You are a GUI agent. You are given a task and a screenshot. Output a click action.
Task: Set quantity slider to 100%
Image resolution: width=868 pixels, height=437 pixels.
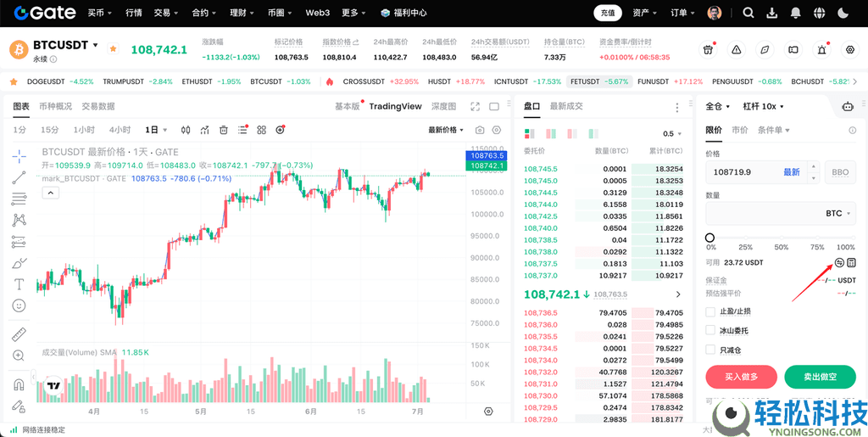(852, 238)
